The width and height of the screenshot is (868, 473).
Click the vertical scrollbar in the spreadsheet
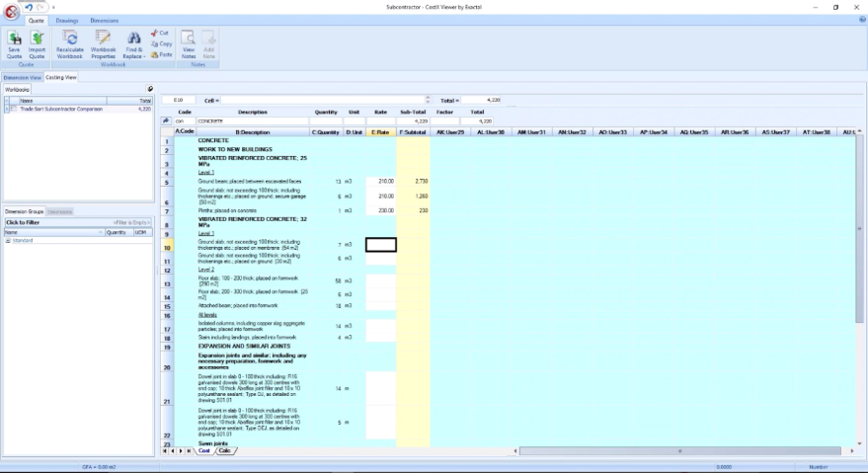click(x=859, y=229)
